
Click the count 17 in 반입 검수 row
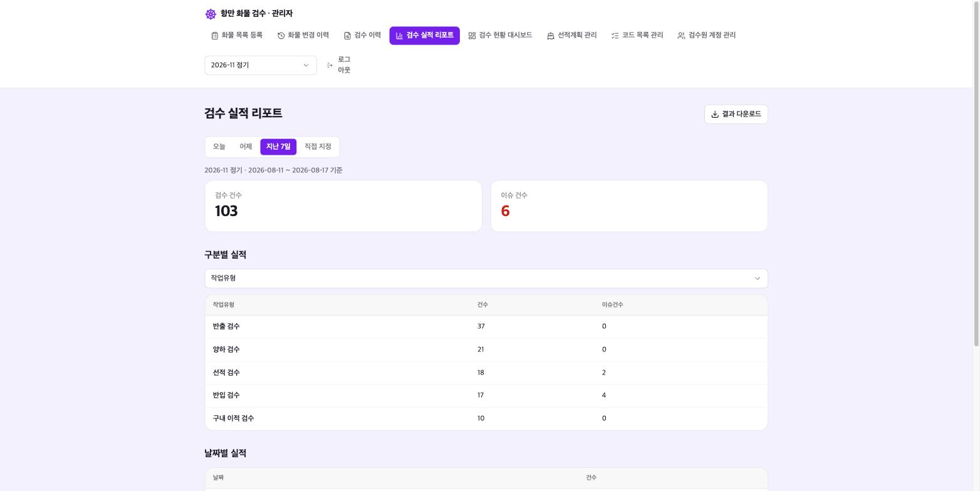click(481, 396)
